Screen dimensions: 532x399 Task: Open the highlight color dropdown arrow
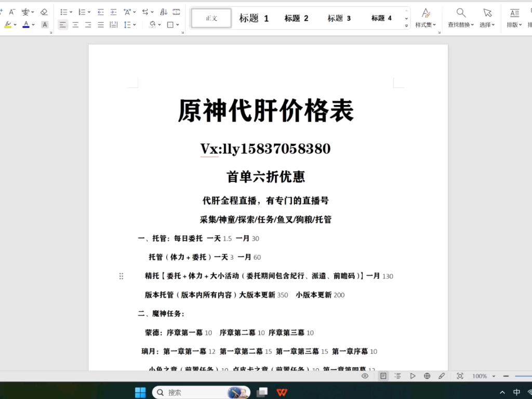15,25
